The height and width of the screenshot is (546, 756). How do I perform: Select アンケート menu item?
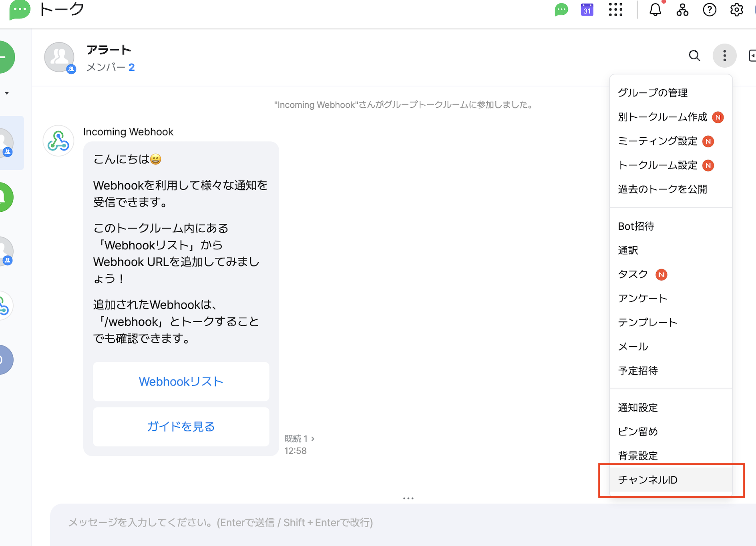coord(671,298)
